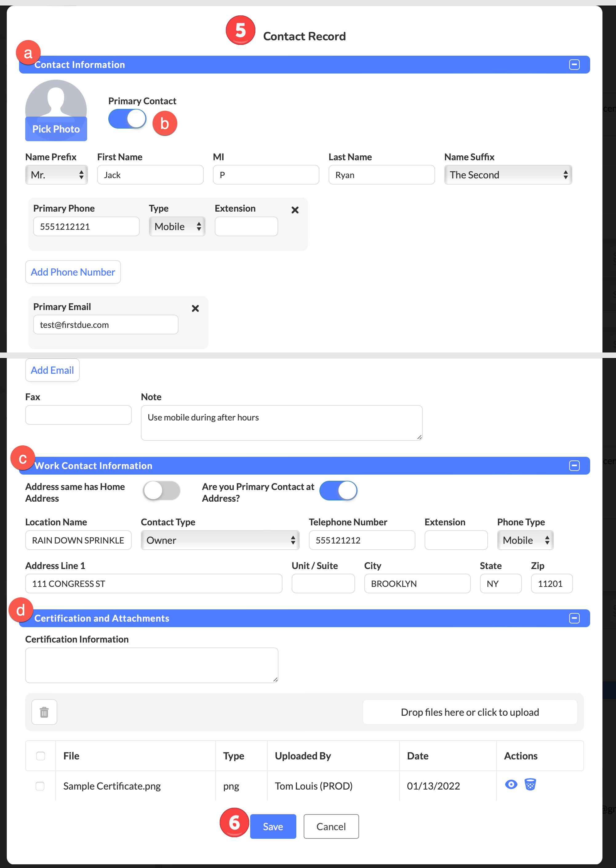Click the contact avatar photo placeholder
This screenshot has width=616, height=868.
click(x=56, y=110)
